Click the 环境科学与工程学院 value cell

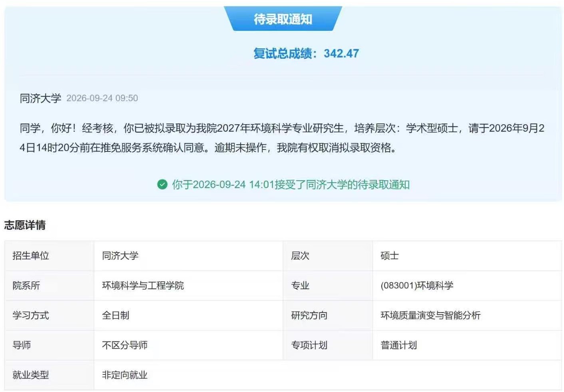(x=188, y=286)
